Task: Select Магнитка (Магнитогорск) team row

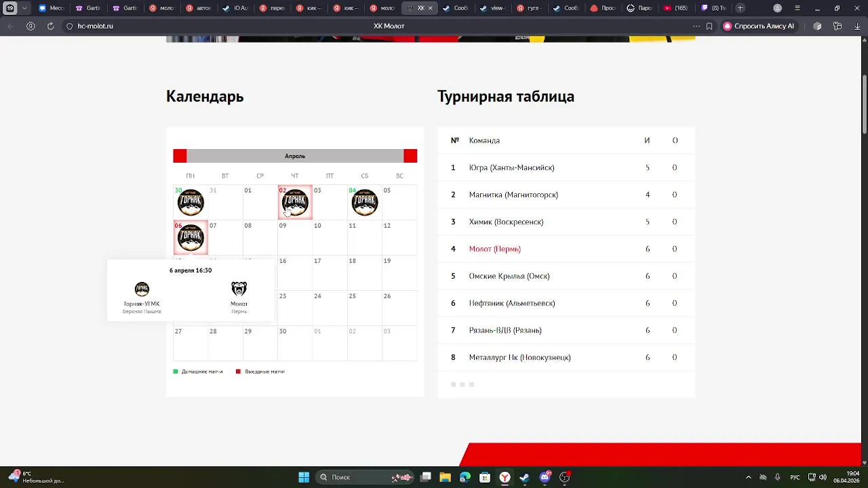Action: [x=566, y=195]
